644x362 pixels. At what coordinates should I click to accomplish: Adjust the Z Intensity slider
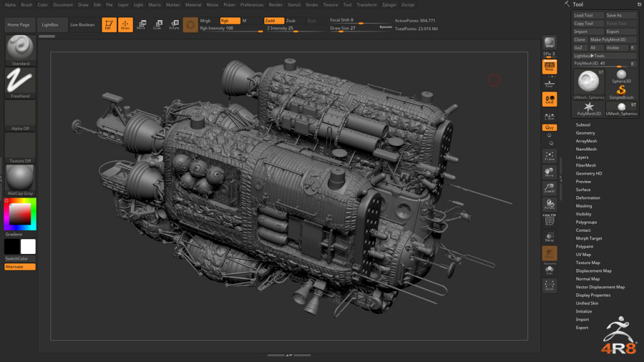click(296, 29)
